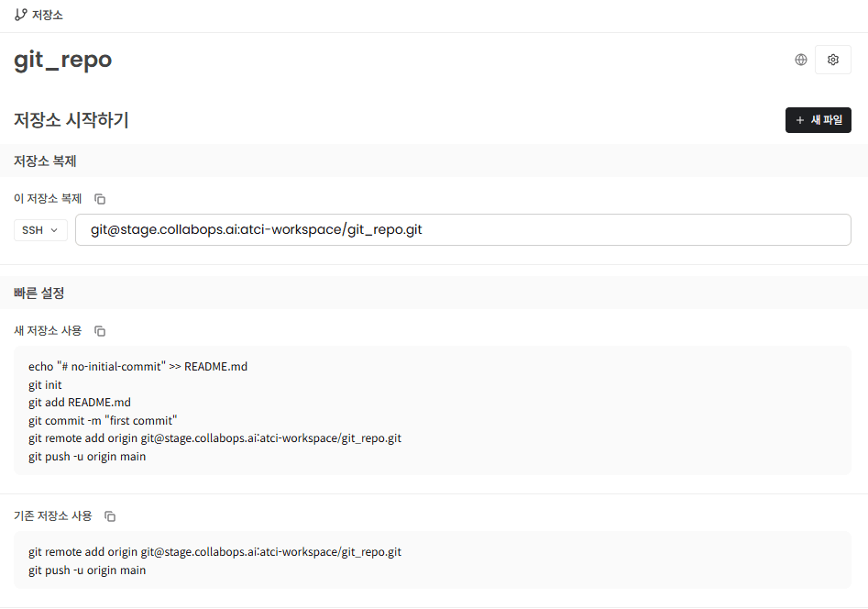Click the 새 저장소 사용 label
The image size is (868, 609).
(x=48, y=331)
